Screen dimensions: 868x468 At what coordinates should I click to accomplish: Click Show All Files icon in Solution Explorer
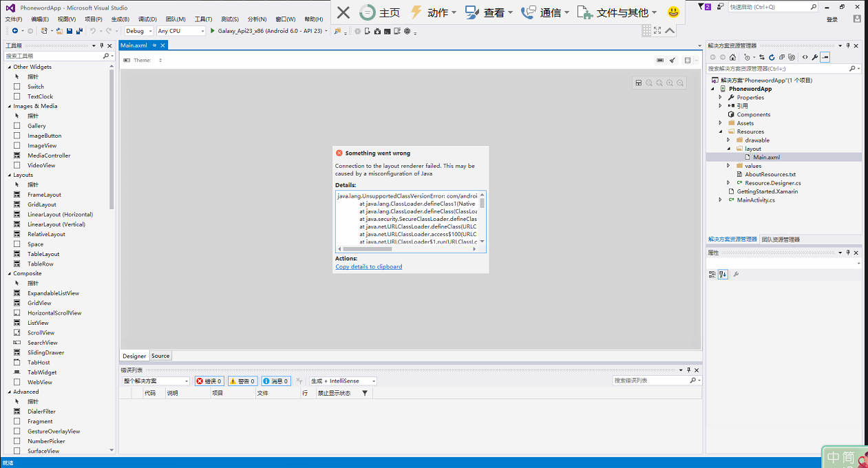[x=792, y=57]
